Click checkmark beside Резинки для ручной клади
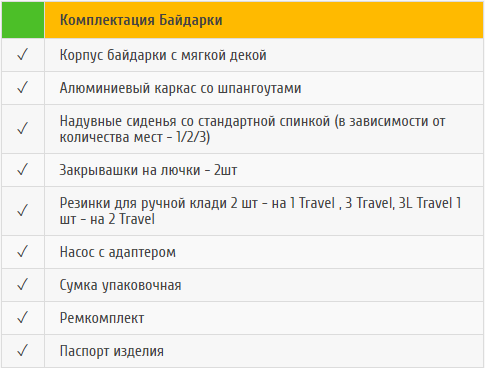The height and width of the screenshot is (368, 485). 22,211
